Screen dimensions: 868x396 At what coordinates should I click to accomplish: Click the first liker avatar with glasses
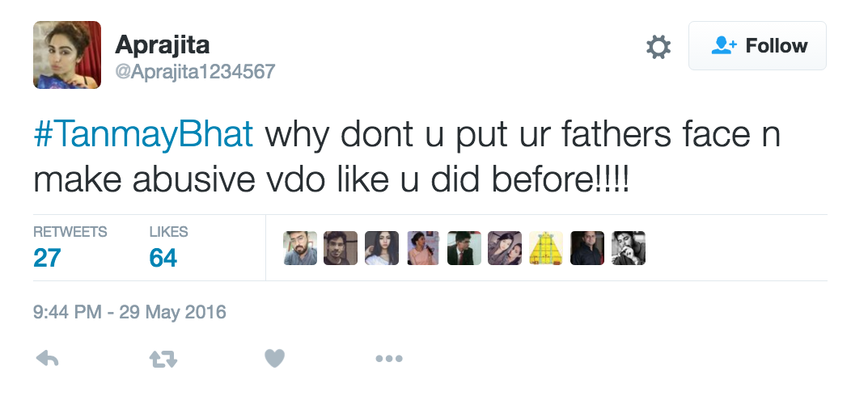[x=300, y=249]
